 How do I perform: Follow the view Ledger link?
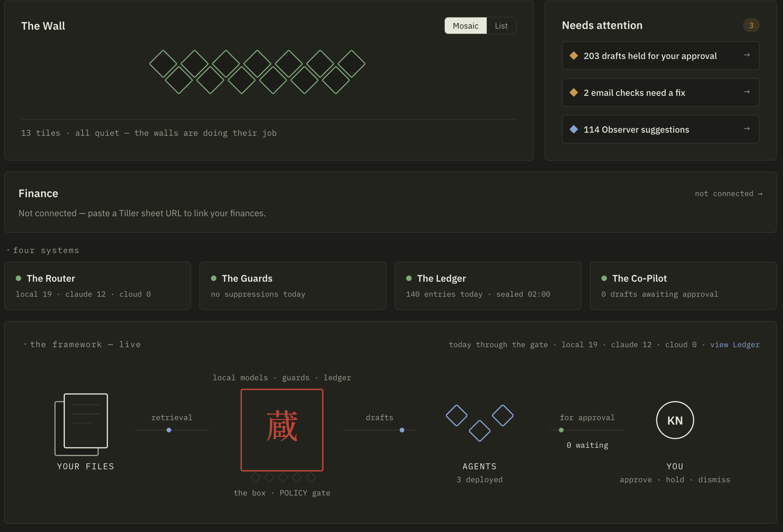735,345
